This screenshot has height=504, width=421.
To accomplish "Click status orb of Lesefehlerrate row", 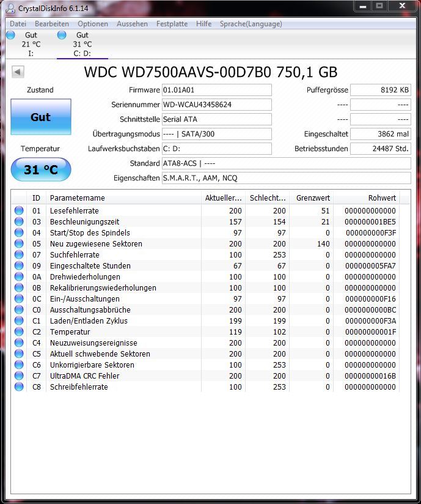I will (19, 210).
